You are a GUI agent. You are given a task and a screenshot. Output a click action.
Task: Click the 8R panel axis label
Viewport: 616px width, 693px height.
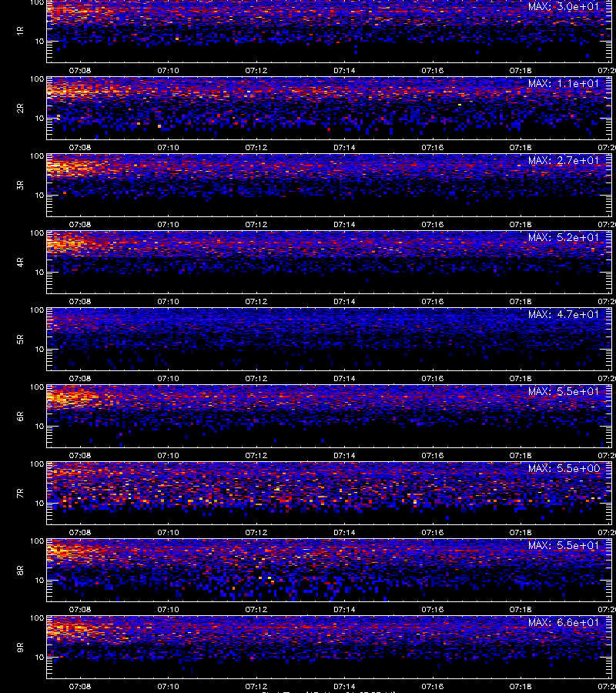tap(20, 570)
